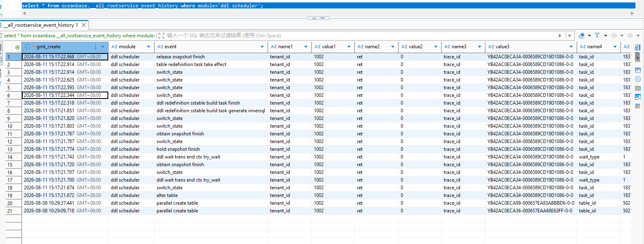644x244 pixels.
Task: Open the name2 column filter dropdown
Action: coord(393,47)
